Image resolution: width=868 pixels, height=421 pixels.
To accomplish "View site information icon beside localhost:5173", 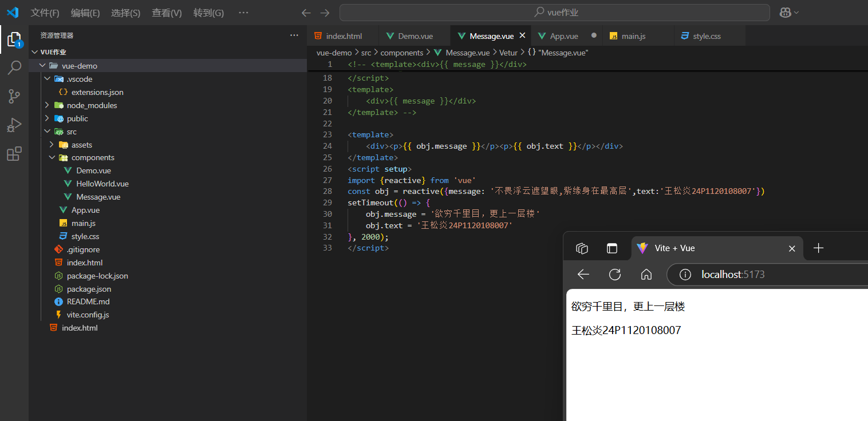I will coord(685,275).
